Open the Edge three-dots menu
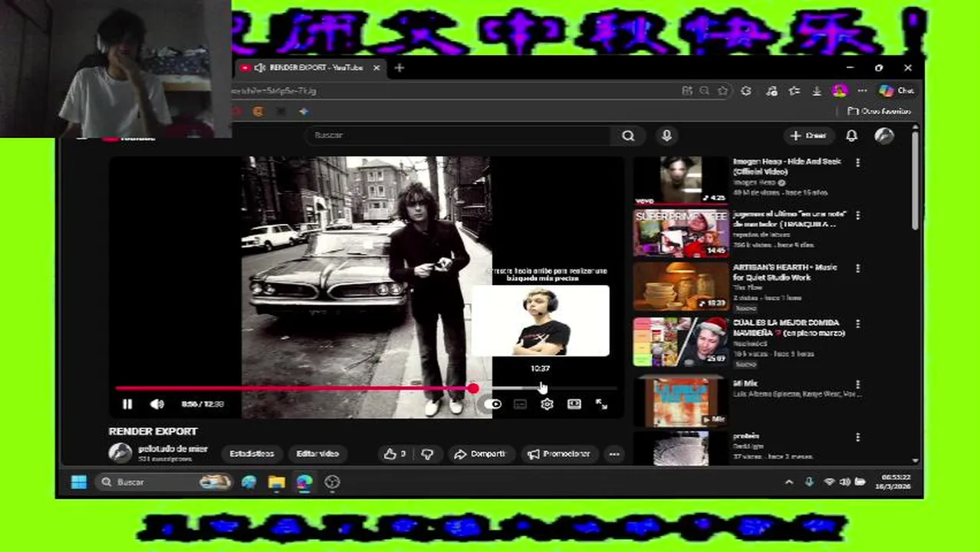Screen dimensions: 980x552 pyautogui.click(x=862, y=90)
